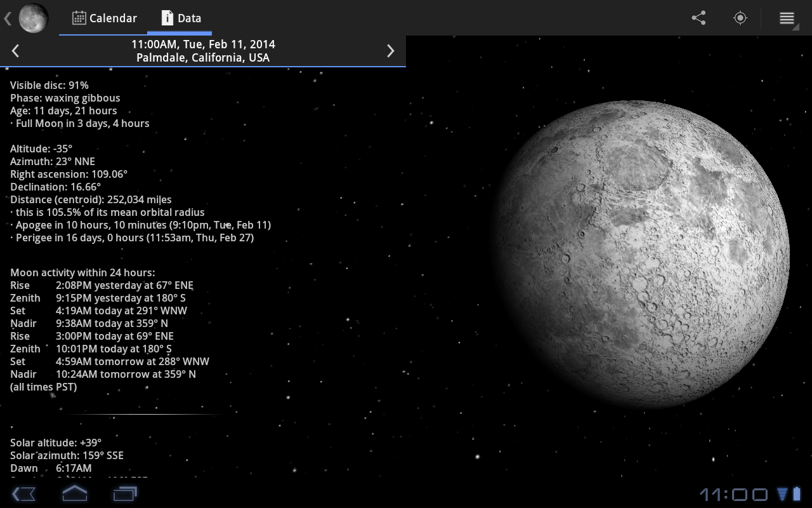This screenshot has width=812, height=508.
Task: Select the Data tab
Action: pos(180,18)
